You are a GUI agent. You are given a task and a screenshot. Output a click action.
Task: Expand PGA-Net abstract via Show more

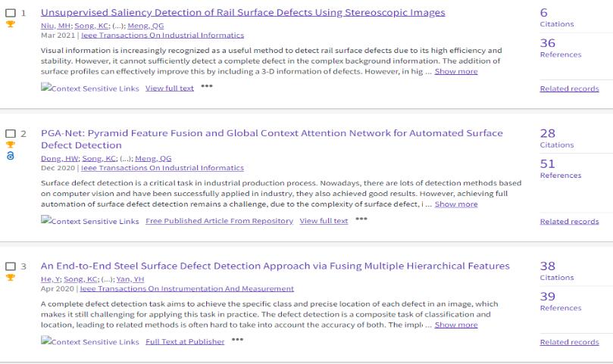(x=455, y=204)
